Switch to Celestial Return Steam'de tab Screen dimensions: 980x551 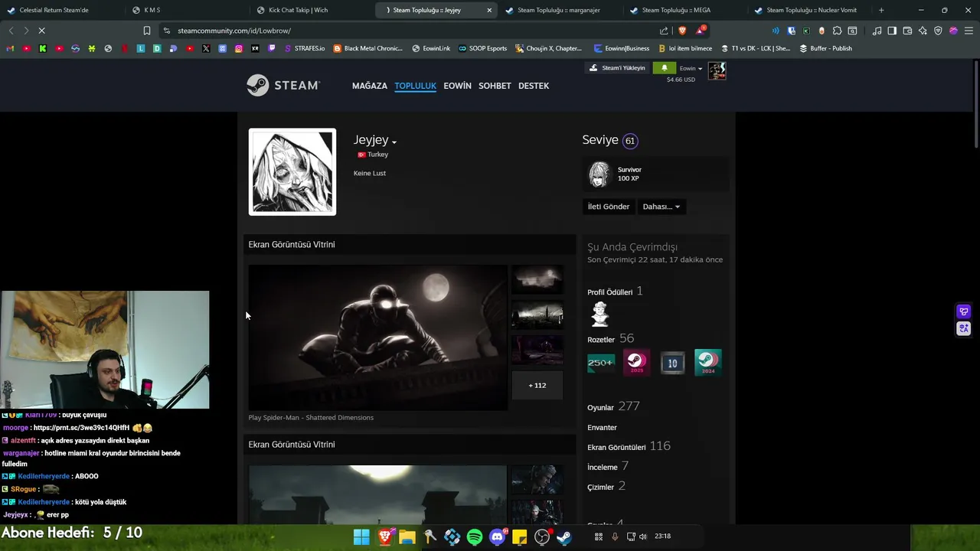click(x=61, y=10)
